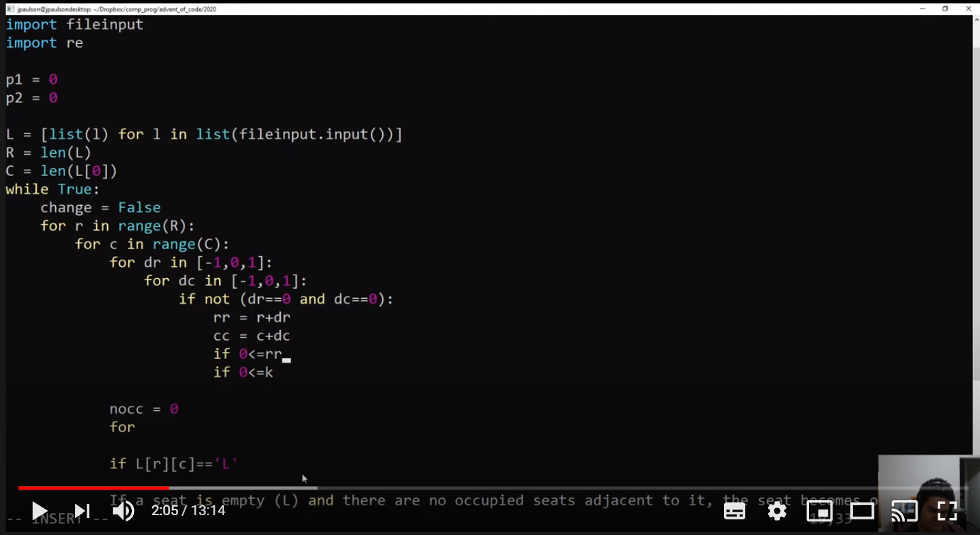Click the 'if not (dr==0 and dc==0):' line
The height and width of the screenshot is (535, 980).
tap(286, 299)
